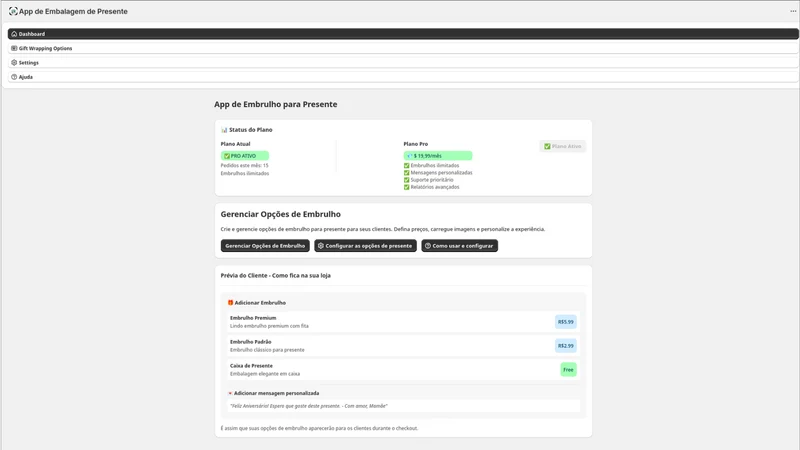
Task: Click the question mark icon beside Ajuda
Action: tap(14, 77)
